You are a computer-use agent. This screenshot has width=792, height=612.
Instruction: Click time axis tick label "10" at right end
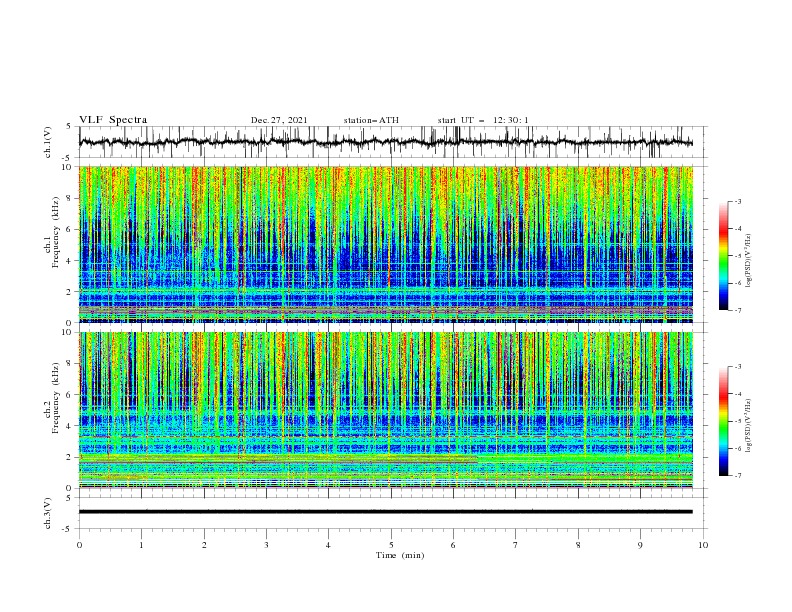point(703,545)
